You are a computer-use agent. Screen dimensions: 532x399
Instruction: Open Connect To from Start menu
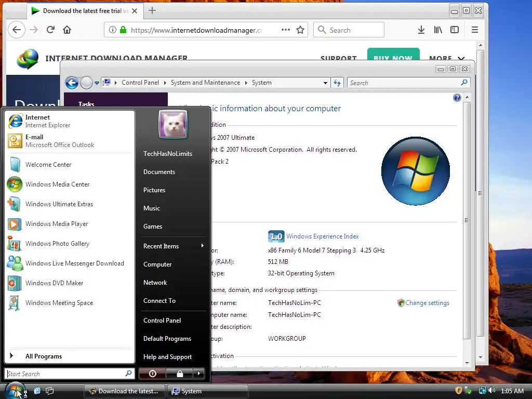159,301
